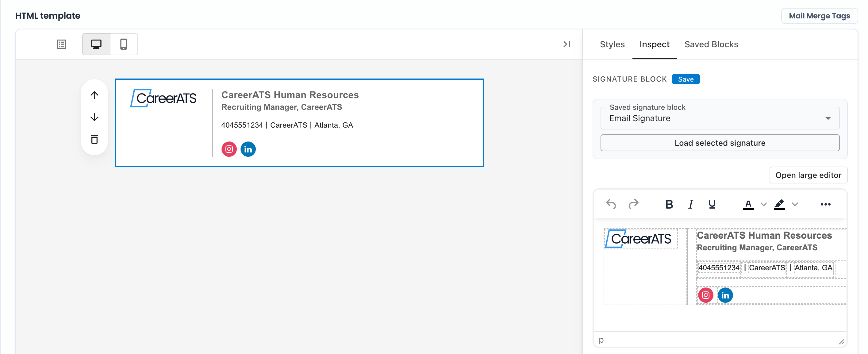Click phone number 4045551234 in editor
The height and width of the screenshot is (354, 868).
719,268
